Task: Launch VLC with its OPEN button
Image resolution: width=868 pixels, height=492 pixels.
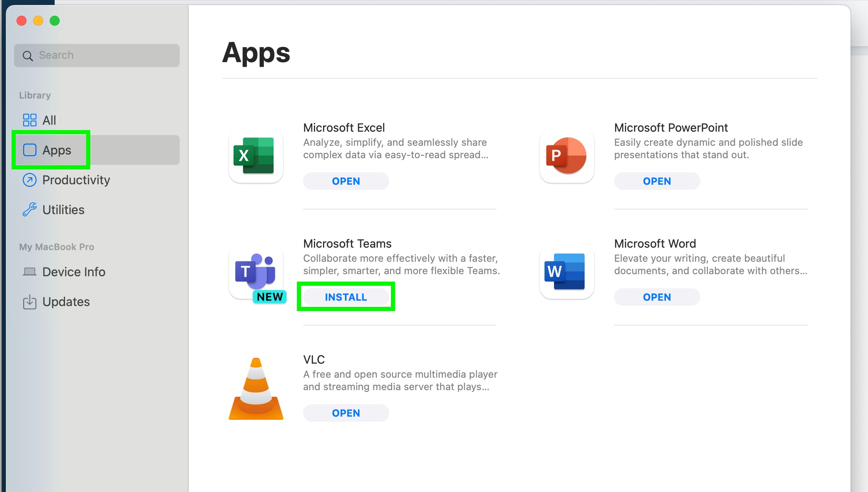Action: (346, 413)
